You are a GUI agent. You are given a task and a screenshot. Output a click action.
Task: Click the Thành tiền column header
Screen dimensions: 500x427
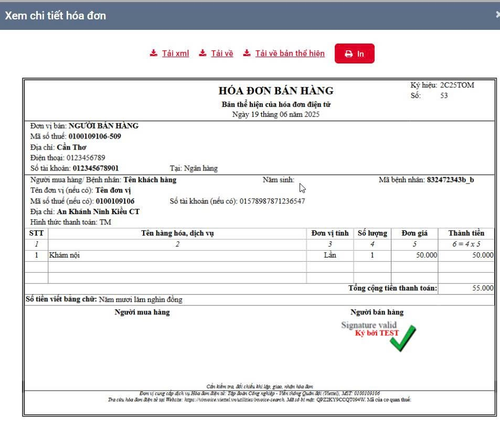click(466, 233)
